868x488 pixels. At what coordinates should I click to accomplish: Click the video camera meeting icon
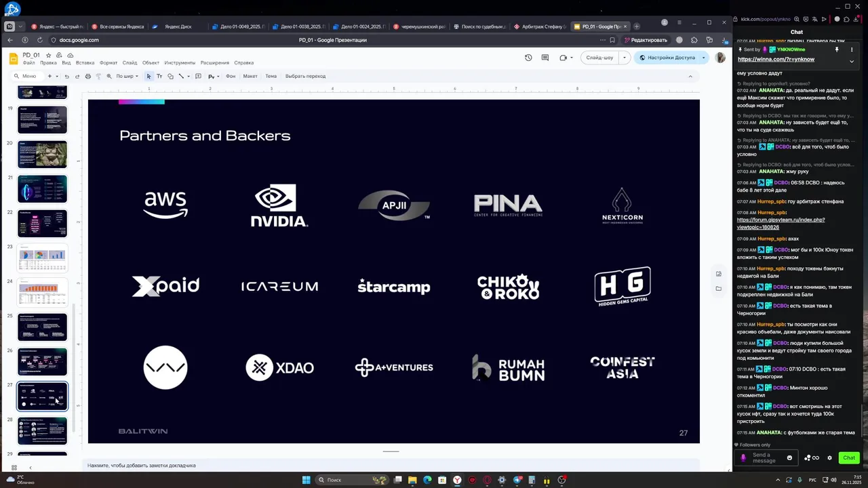[x=563, y=58]
